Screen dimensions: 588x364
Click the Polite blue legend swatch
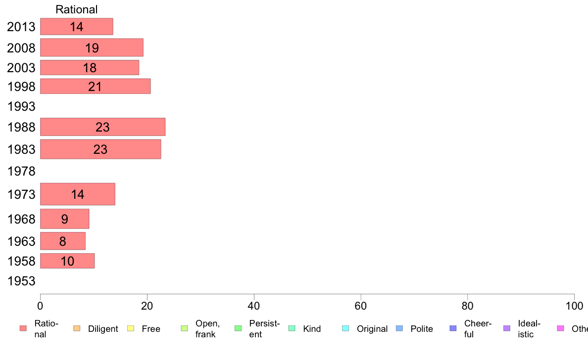click(x=399, y=328)
